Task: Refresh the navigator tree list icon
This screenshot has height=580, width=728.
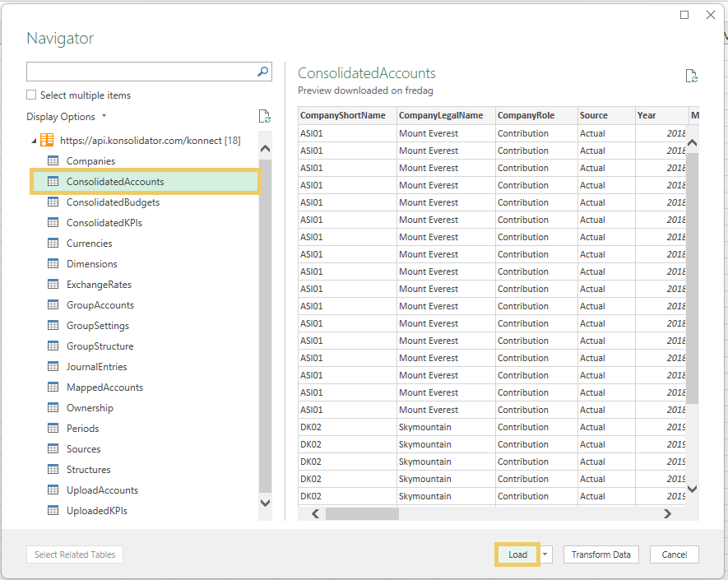Action: click(x=265, y=116)
